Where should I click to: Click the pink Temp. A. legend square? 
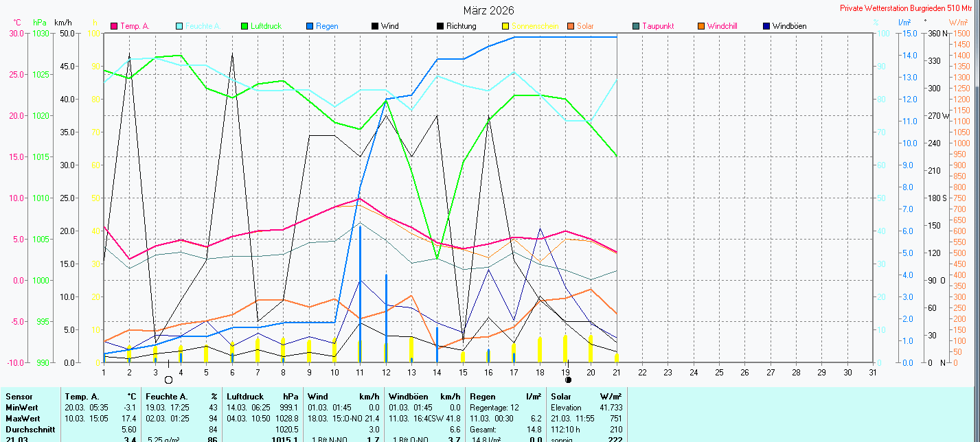[x=115, y=26]
